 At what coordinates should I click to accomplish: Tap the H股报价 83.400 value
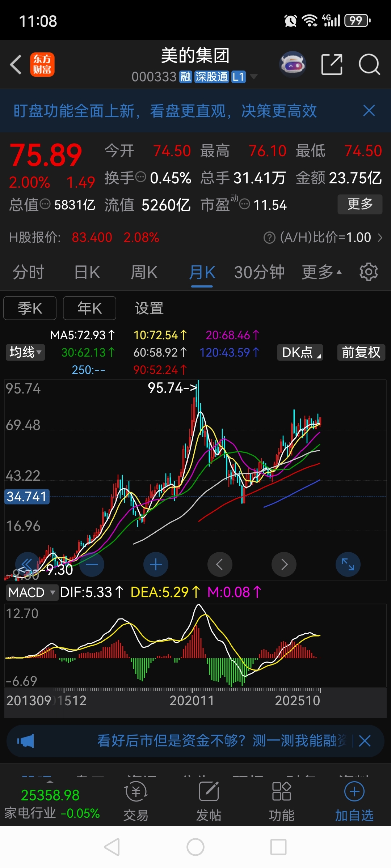[x=92, y=238]
